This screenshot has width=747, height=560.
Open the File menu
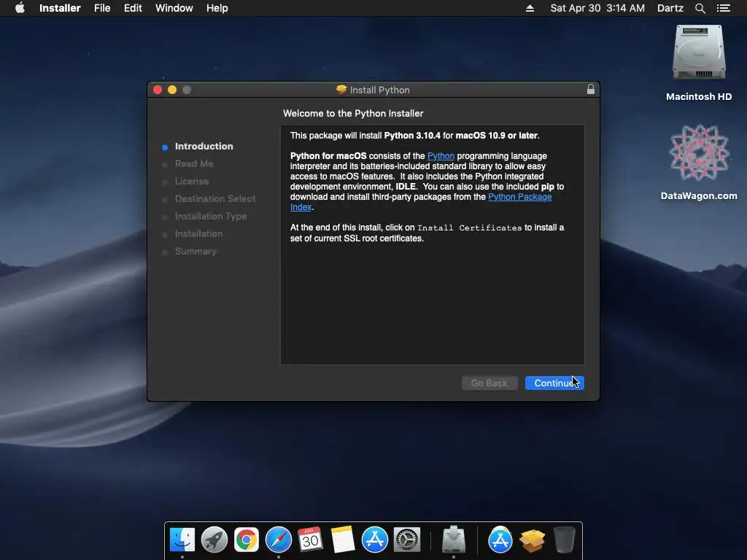pos(102,8)
